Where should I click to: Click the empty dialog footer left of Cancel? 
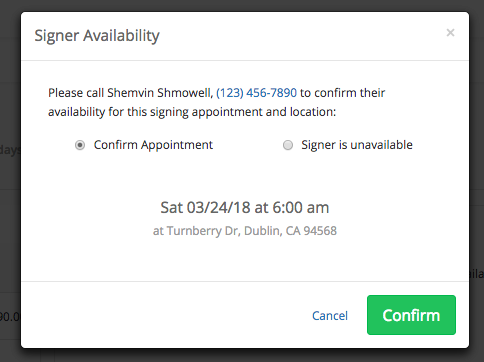tap(163, 315)
